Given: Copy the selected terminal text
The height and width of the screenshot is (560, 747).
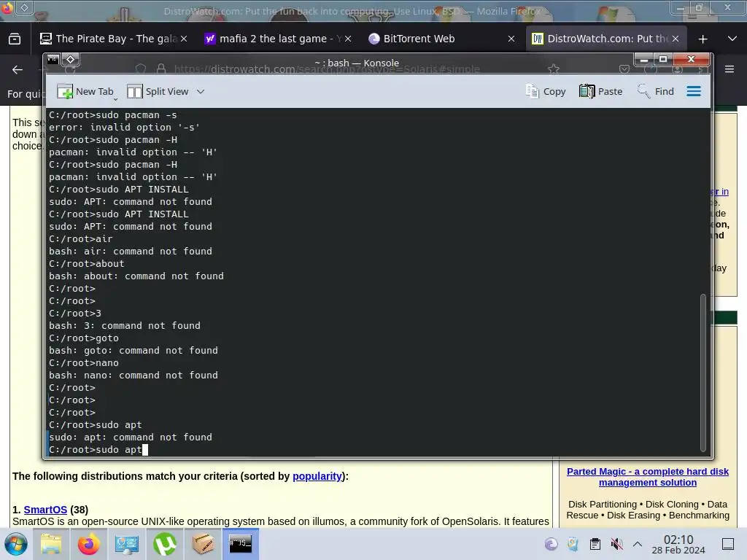Looking at the screenshot, I should tap(546, 91).
